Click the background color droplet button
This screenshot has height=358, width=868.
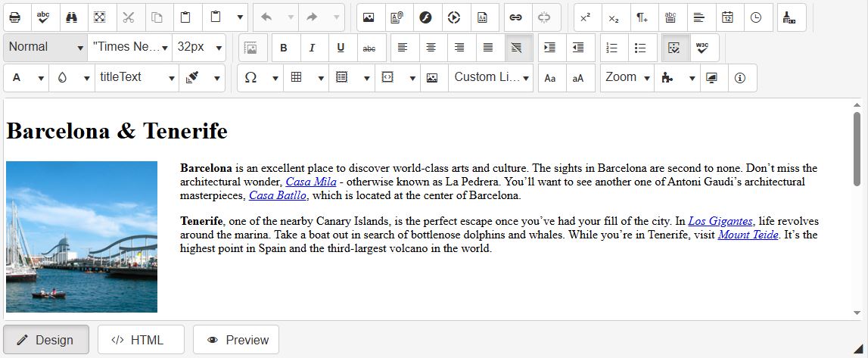click(62, 78)
